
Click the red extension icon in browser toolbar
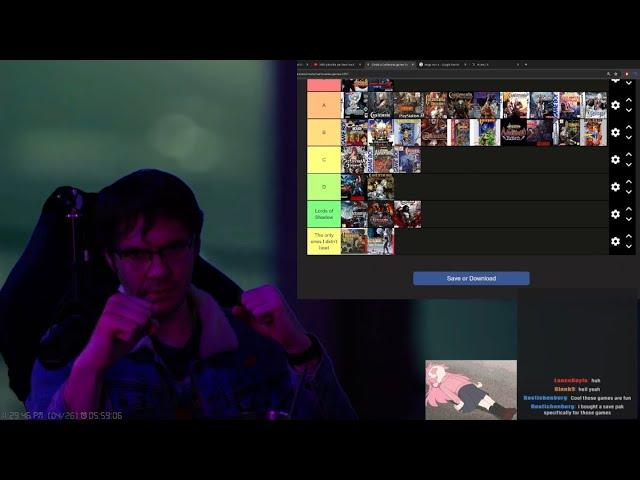(627, 74)
